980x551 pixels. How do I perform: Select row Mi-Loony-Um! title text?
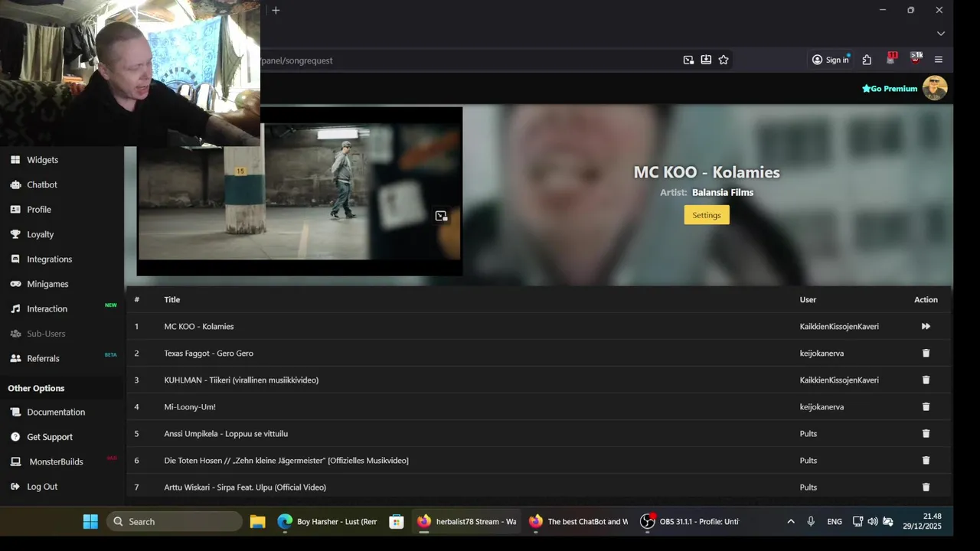(190, 407)
